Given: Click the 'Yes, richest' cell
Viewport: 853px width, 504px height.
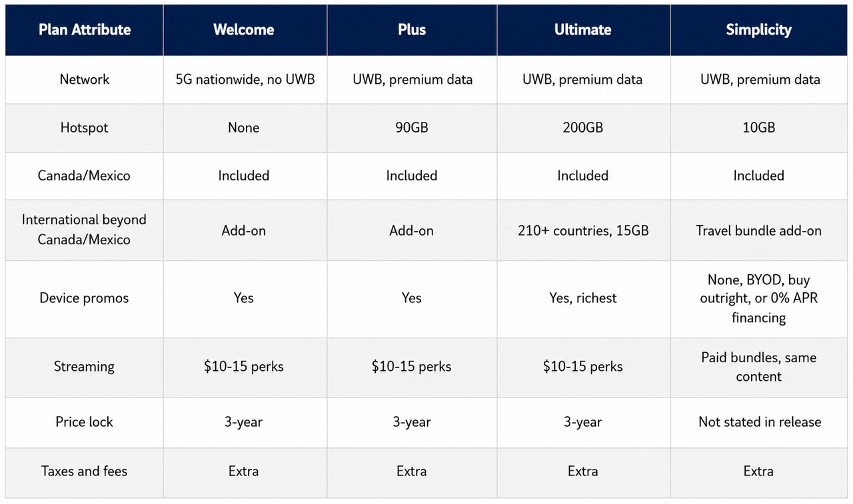Looking at the screenshot, I should tap(583, 298).
